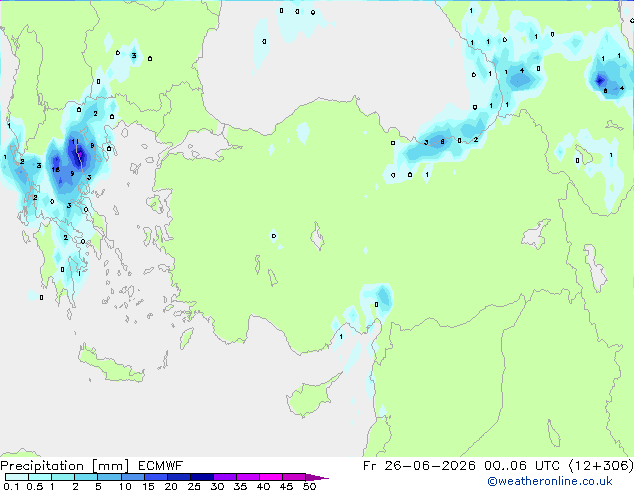Click the 40–45 mm magenta legend swatch
This screenshot has width=634, height=490.
coord(271,477)
